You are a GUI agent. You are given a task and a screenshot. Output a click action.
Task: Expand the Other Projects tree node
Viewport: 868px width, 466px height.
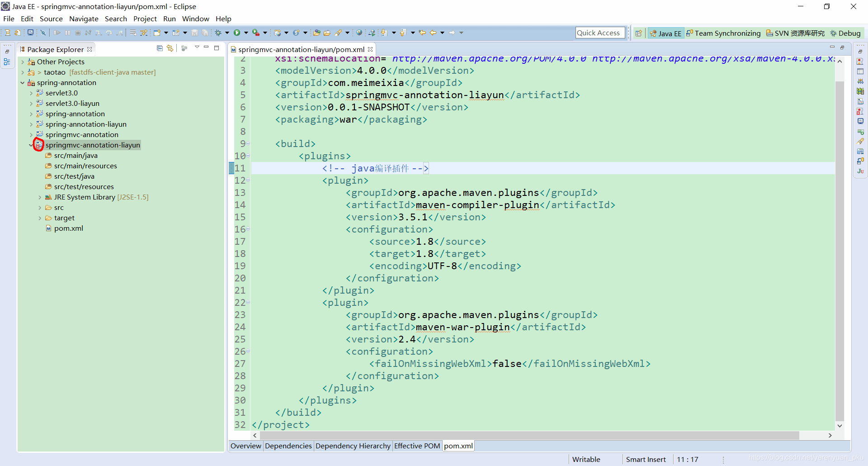(23, 62)
